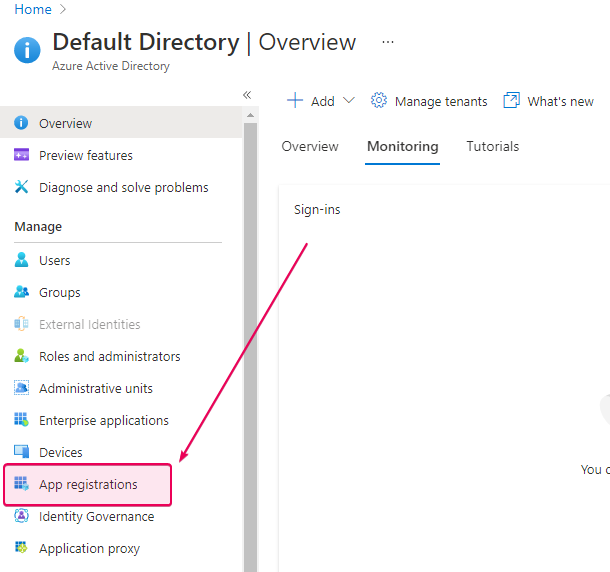
Task: Open What's new
Action: tap(561, 102)
